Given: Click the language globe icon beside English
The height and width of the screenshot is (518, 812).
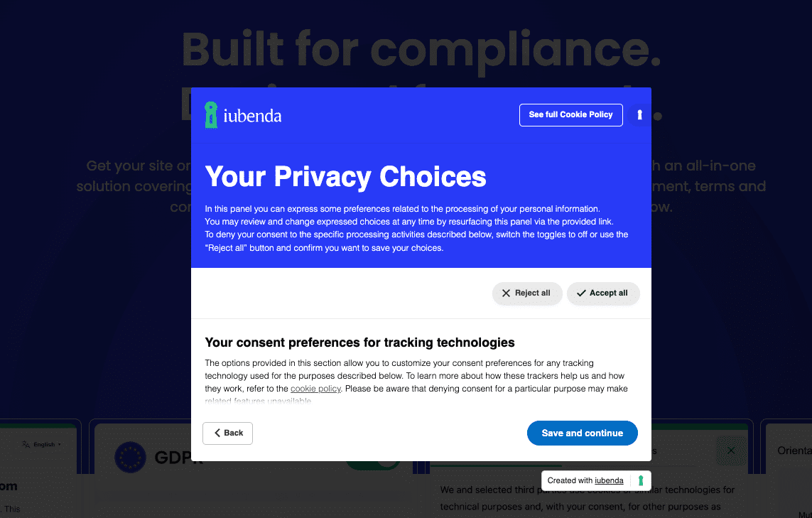Looking at the screenshot, I should pos(25,443).
